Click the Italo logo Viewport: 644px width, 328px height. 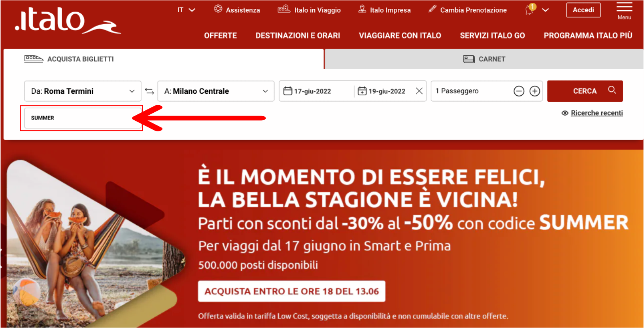[68, 21]
